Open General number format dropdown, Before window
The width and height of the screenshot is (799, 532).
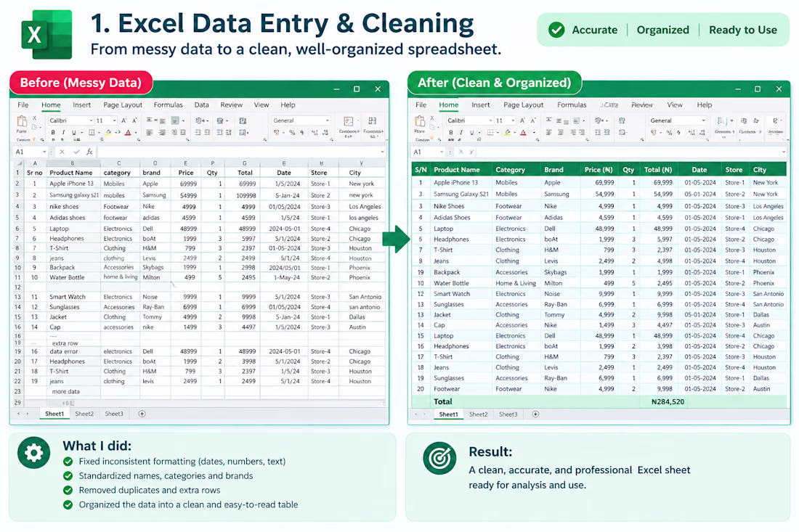tap(327, 120)
